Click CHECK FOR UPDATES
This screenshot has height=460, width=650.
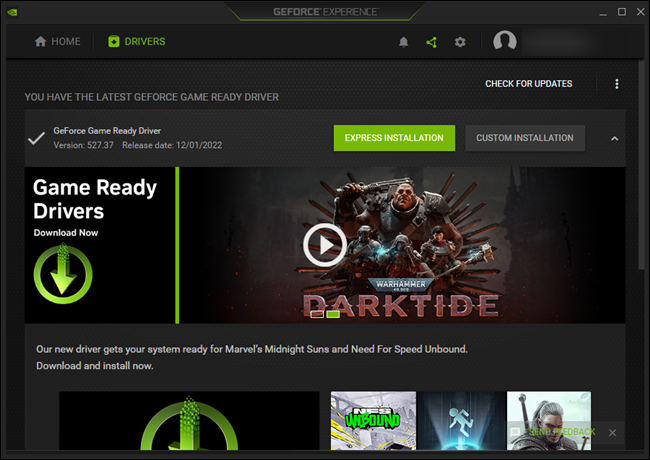click(529, 84)
